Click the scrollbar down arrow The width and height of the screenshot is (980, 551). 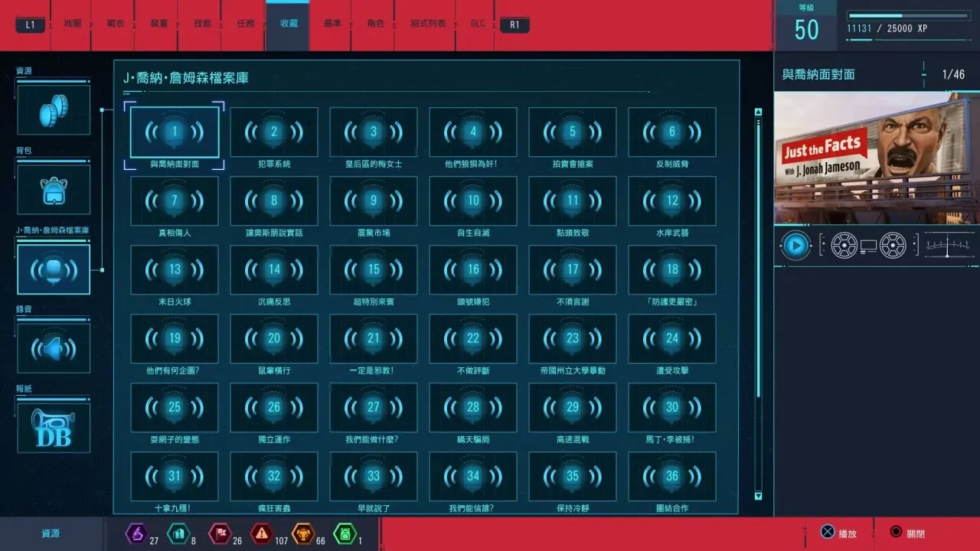(758, 496)
